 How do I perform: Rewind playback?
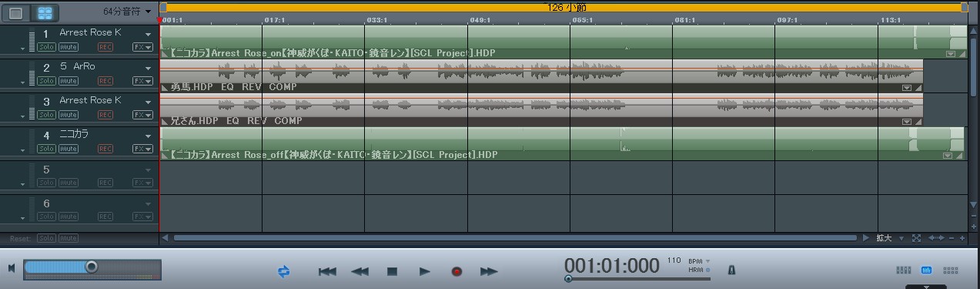click(360, 271)
